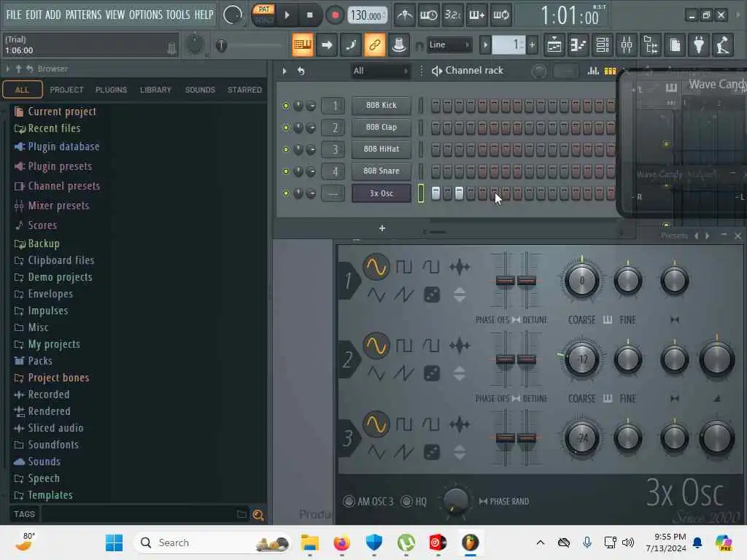Toggle typing keyboard to piano icon
Viewport: 747px width, 560px height.
click(x=302, y=45)
